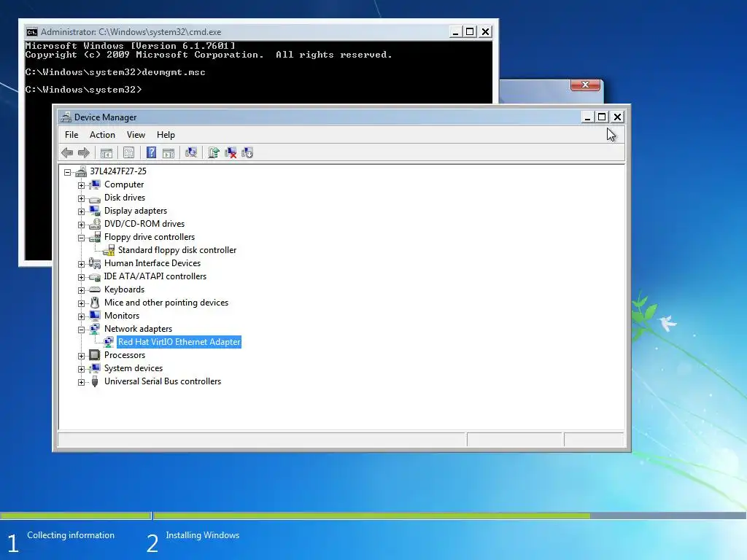
Task: Click the Update Driver Software green arrow icon
Action: coord(214,153)
